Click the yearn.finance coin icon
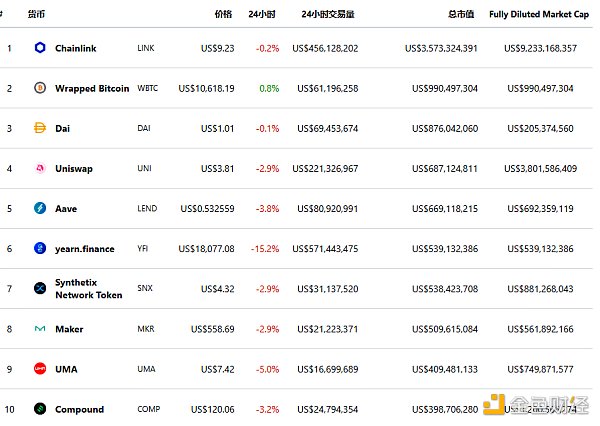Viewport: 600px width, 426px height. [40, 248]
